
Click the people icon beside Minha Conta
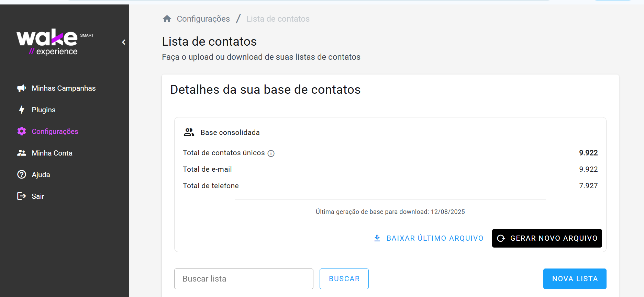(22, 153)
